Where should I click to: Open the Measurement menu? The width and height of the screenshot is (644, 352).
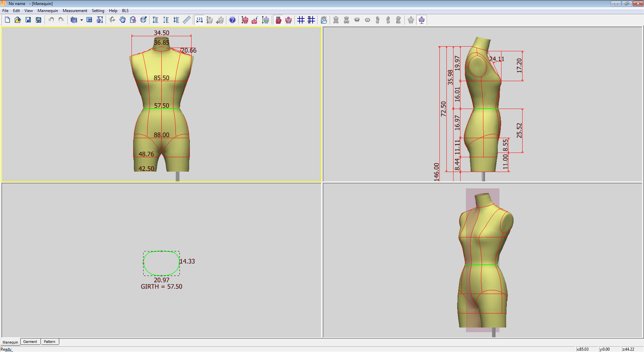[75, 11]
